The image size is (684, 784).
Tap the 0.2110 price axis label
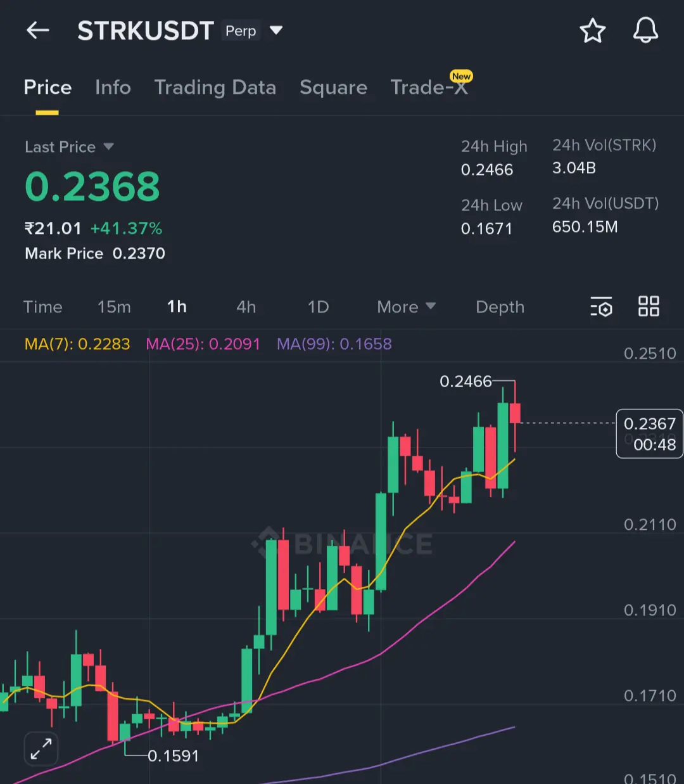click(x=650, y=525)
